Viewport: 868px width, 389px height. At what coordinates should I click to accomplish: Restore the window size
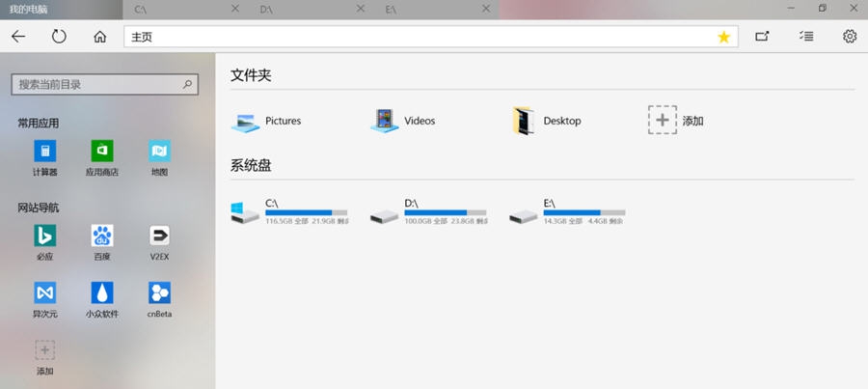point(822,9)
